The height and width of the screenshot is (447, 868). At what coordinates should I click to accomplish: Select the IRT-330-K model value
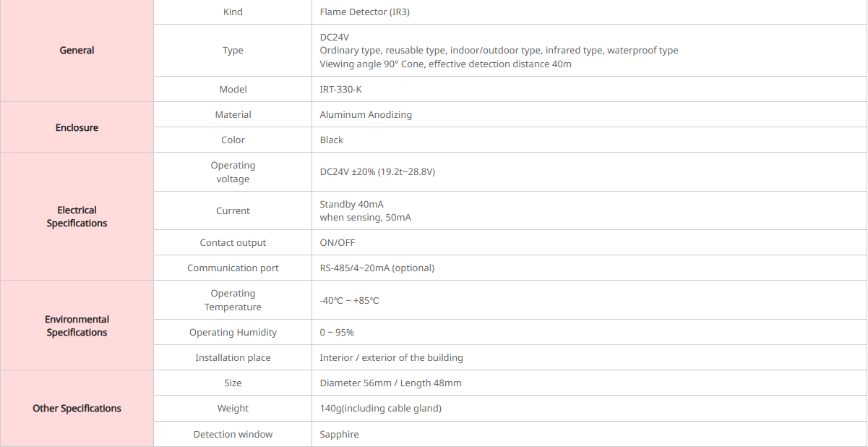tap(341, 90)
